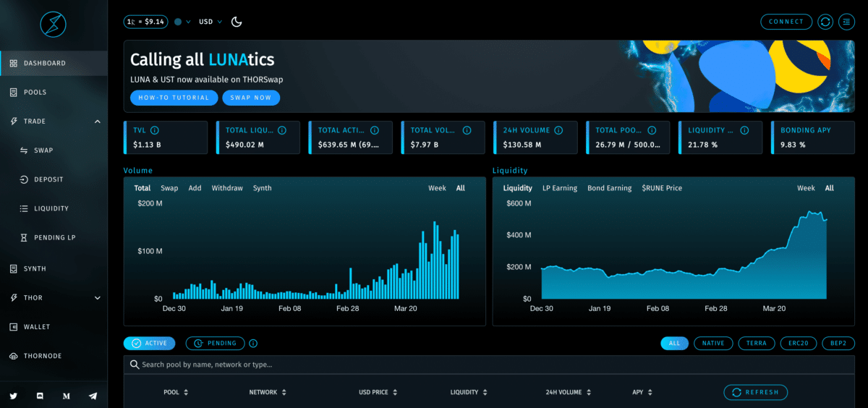Click the Telegram icon

point(93,396)
